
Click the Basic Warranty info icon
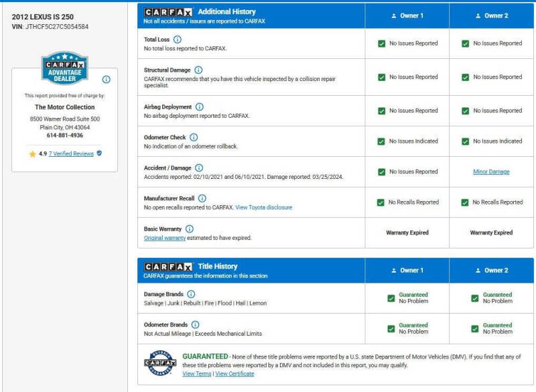[x=190, y=228]
